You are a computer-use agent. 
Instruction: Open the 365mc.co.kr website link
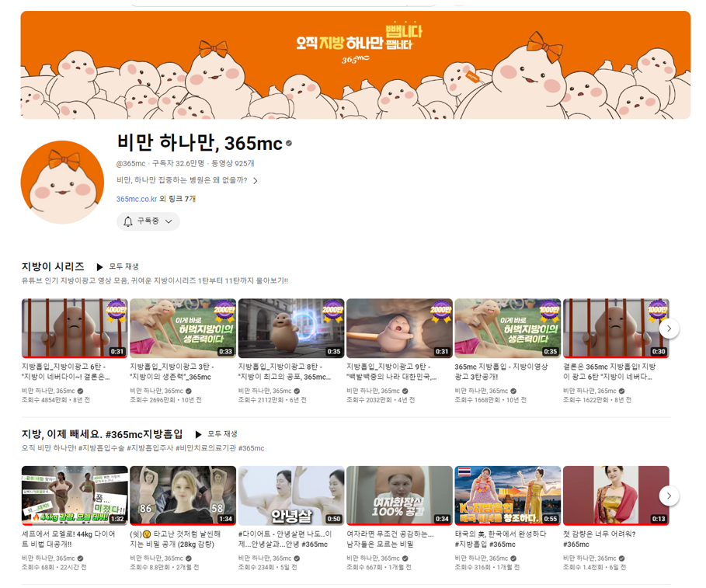click(137, 199)
